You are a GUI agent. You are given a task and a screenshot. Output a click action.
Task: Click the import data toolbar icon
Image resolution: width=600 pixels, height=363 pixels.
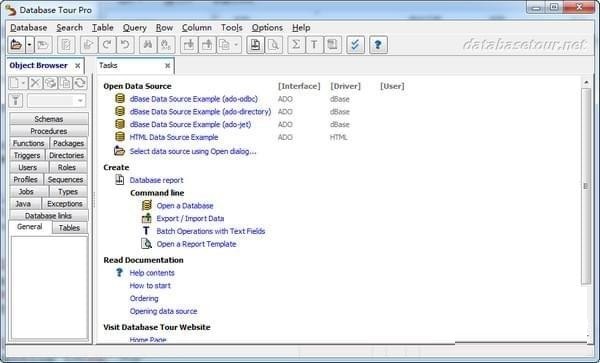tap(189, 45)
